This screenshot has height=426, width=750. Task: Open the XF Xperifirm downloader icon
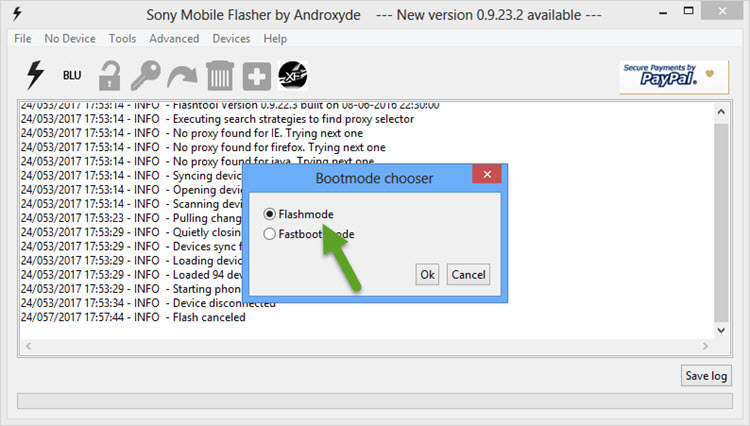click(x=293, y=76)
